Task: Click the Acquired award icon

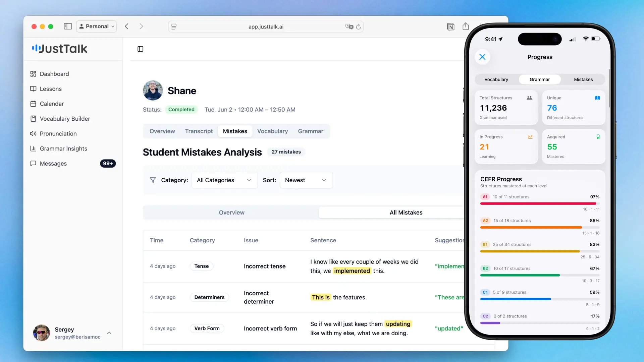Action: pyautogui.click(x=598, y=137)
